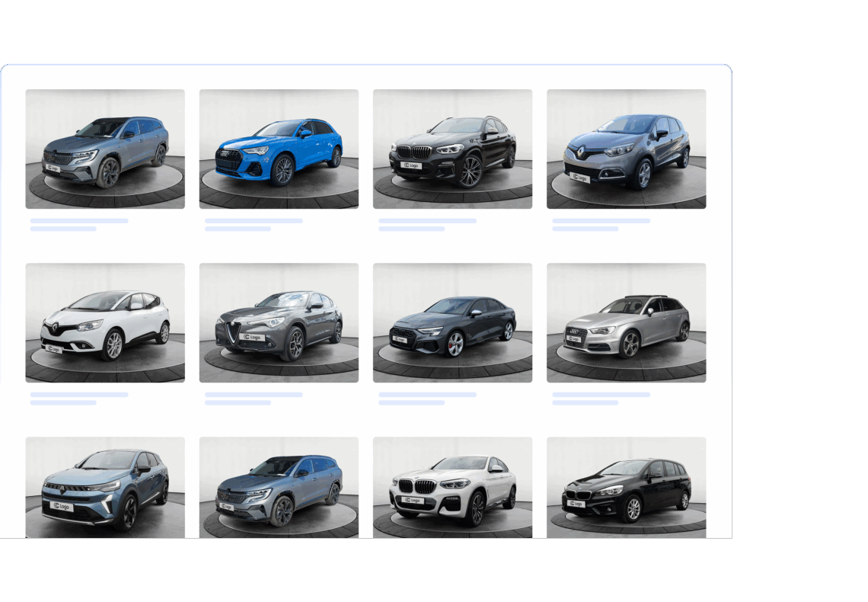The height and width of the screenshot is (602, 868).
Task: Open the grey Alfa Romeo SUV thumbnail
Action: pyautogui.click(x=279, y=323)
